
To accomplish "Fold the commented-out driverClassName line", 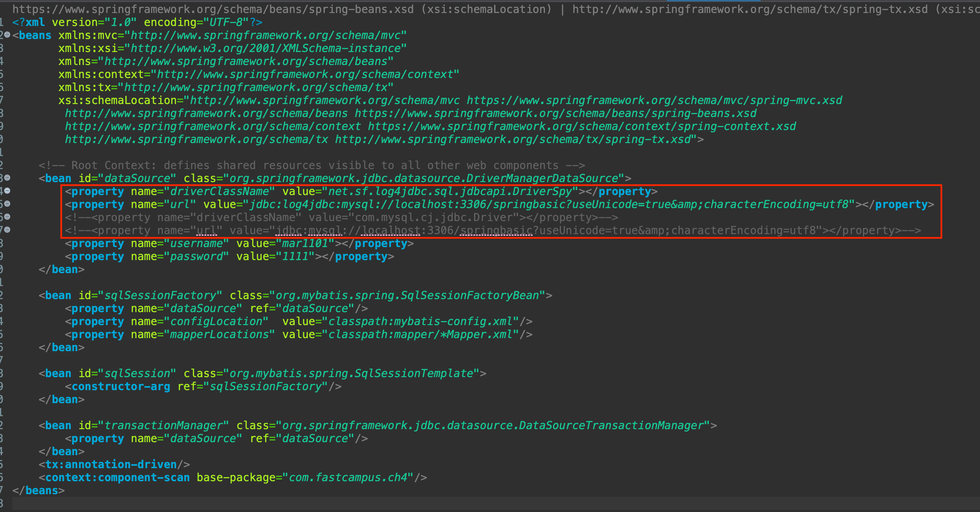I will (7, 217).
